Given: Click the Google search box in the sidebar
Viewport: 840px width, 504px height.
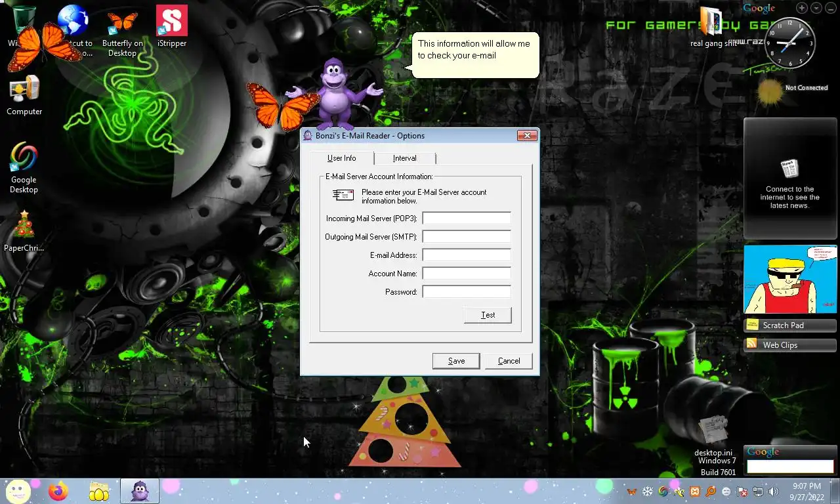Looking at the screenshot, I should click(790, 467).
